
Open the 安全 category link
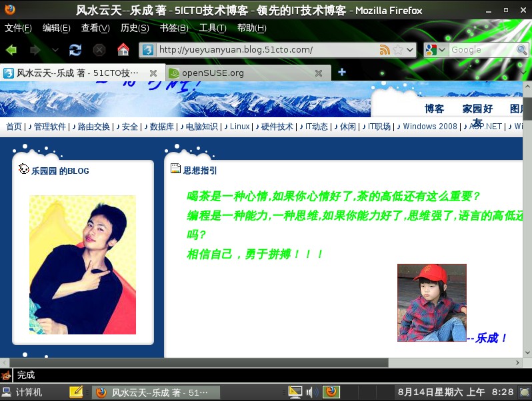point(129,127)
